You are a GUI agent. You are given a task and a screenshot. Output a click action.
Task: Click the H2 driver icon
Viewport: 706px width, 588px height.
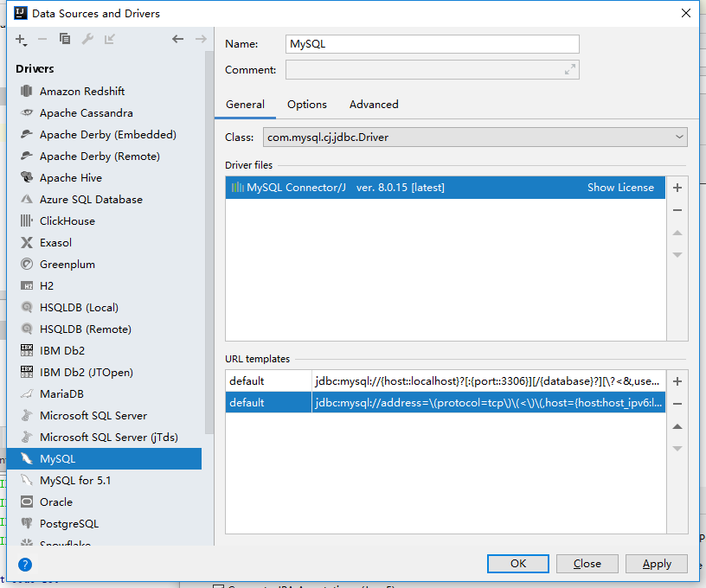[27, 285]
